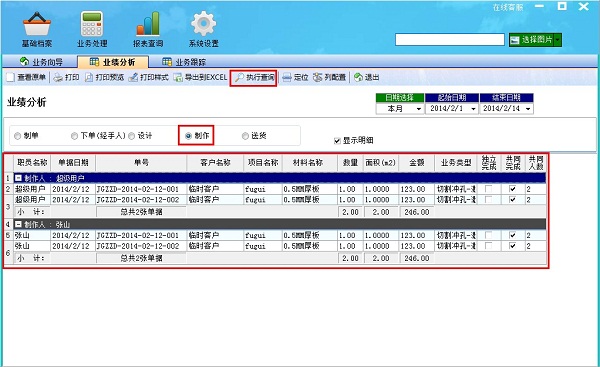The height and width of the screenshot is (367, 600).
Task: Switch to the 业务向导 tab
Action: point(41,62)
